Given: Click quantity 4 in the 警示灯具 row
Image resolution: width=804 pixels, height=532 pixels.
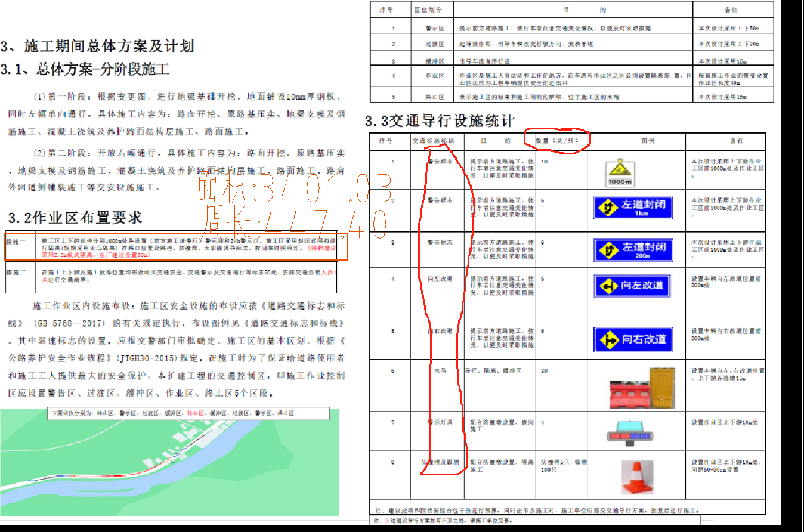Looking at the screenshot, I should point(542,422).
